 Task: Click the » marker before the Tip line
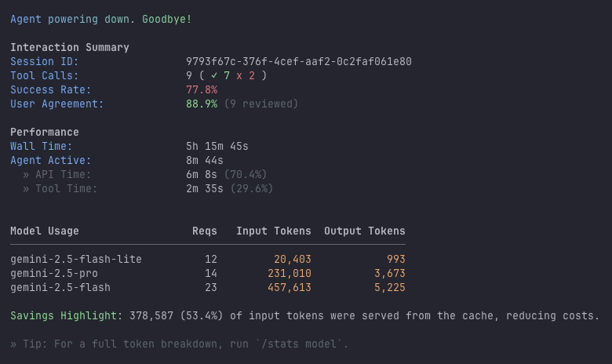tap(13, 344)
